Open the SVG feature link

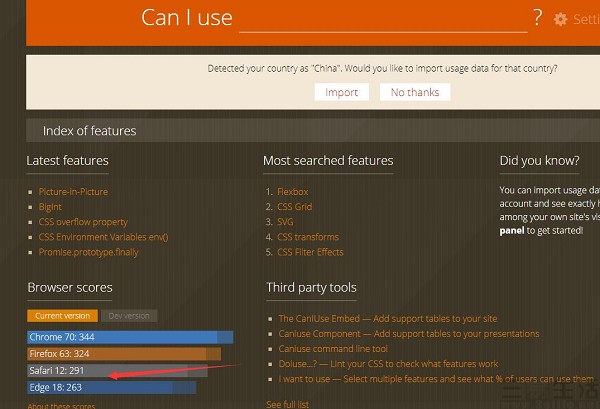(285, 222)
